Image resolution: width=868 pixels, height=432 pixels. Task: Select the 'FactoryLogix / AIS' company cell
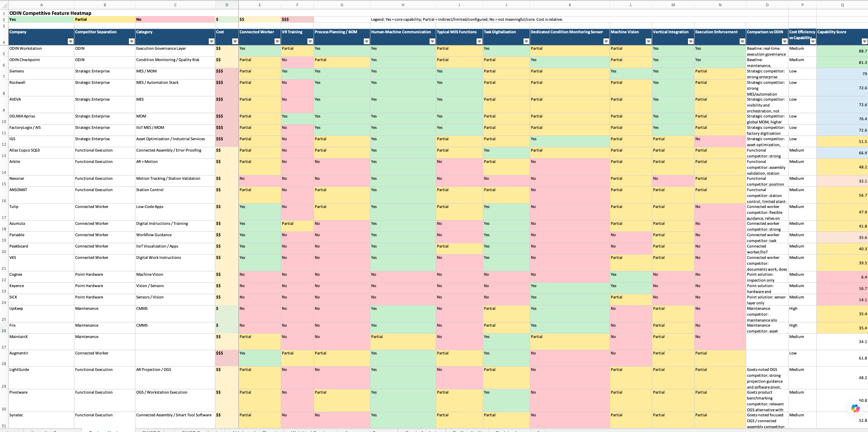[41, 130]
